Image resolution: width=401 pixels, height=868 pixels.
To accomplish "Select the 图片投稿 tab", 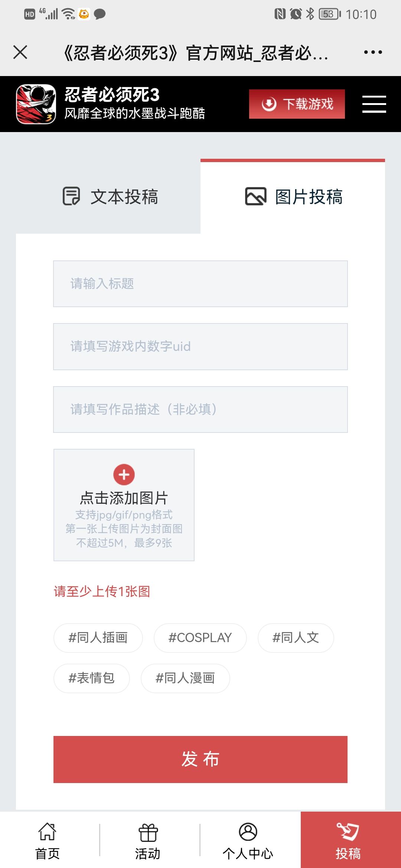I will point(293,197).
